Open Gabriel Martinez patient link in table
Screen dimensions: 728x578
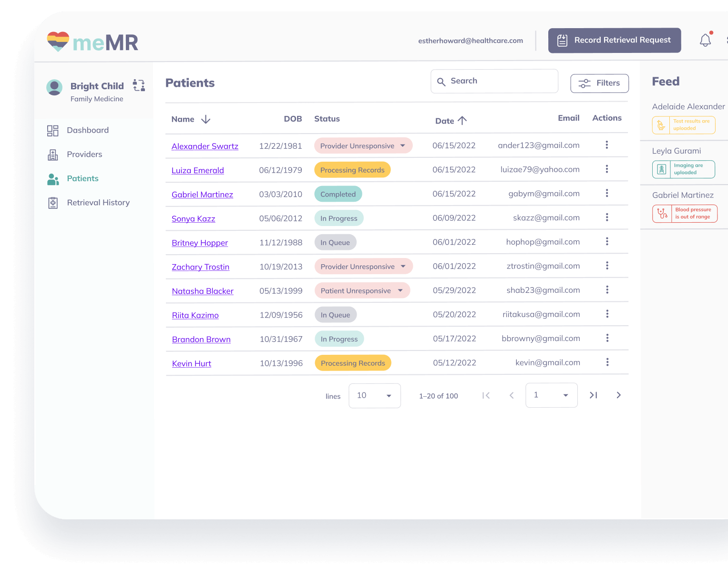pyautogui.click(x=203, y=195)
